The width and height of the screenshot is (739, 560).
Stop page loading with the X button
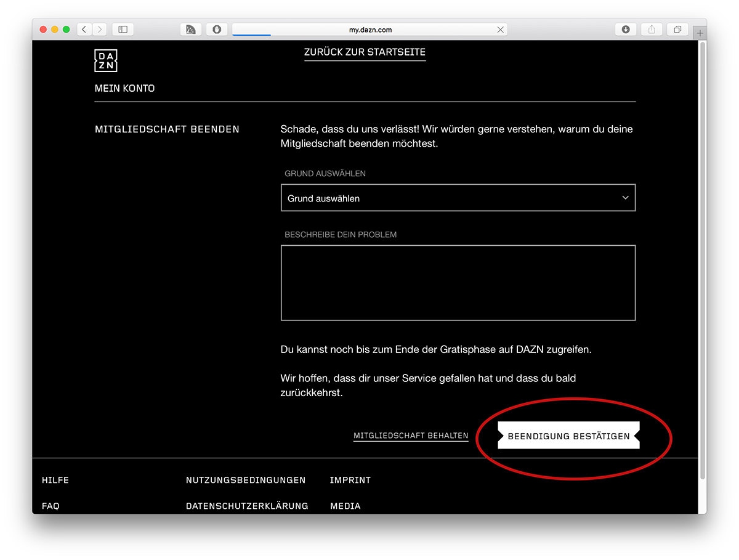501,30
